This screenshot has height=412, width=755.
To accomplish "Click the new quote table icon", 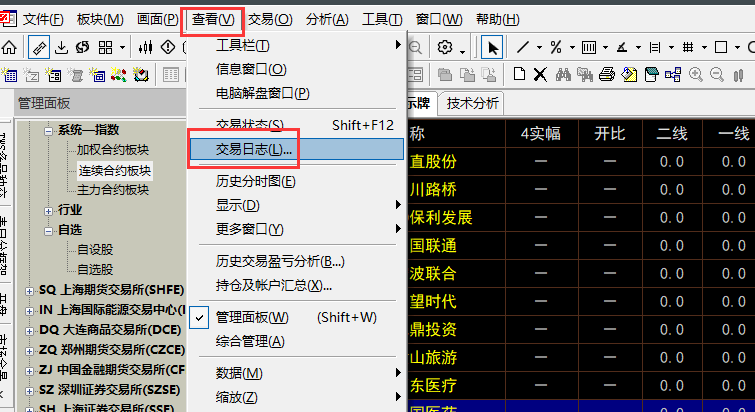I will (9, 75).
